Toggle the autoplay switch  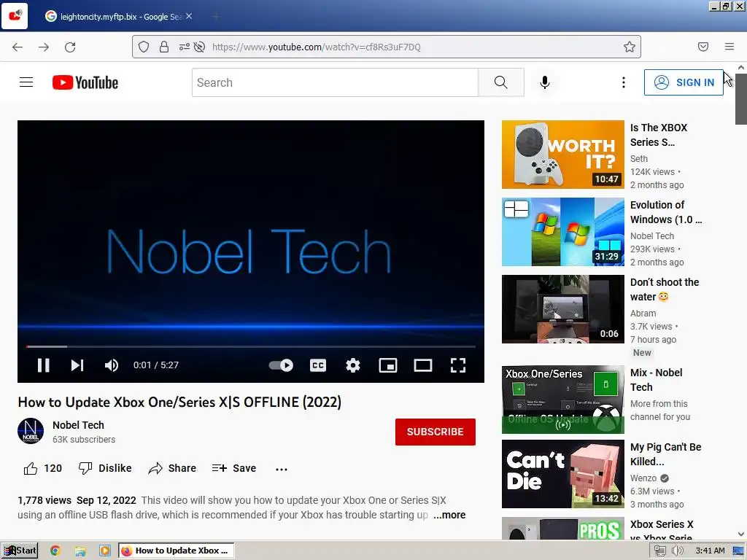pos(281,365)
